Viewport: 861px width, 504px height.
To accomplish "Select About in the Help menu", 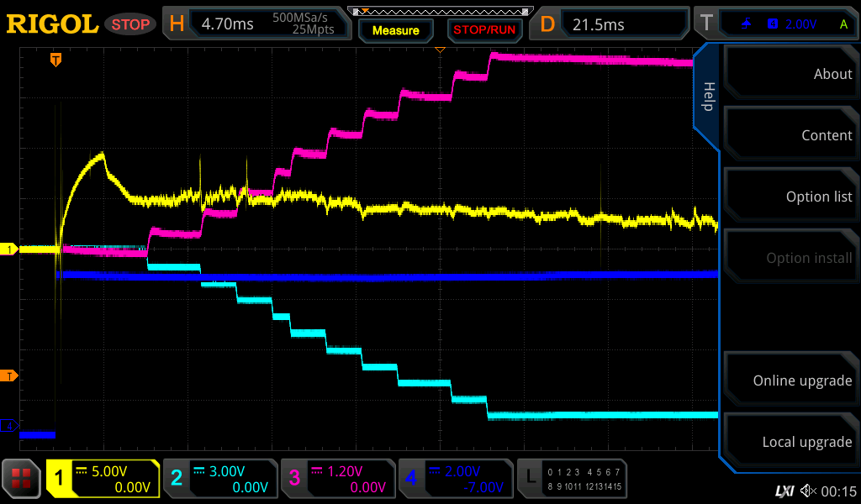I will click(790, 74).
